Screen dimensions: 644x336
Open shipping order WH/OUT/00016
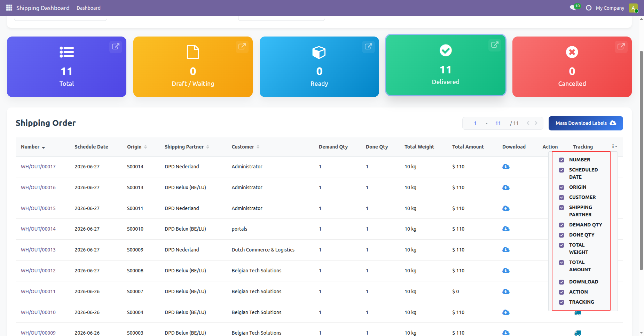(x=38, y=187)
